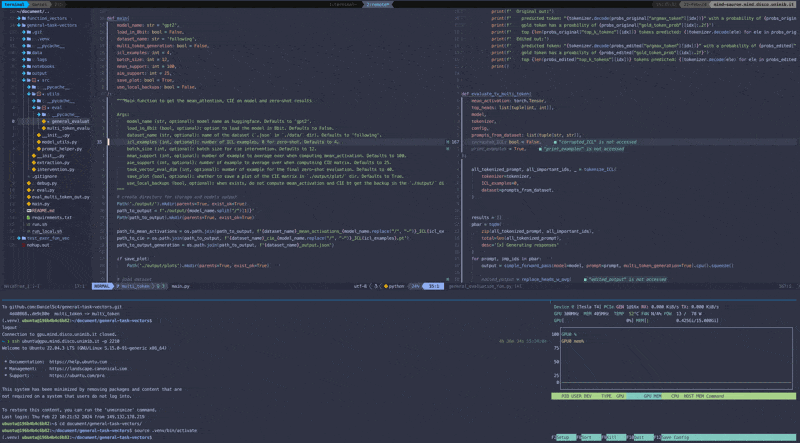This screenshot has height=443, width=800.
Task: Click the def evaluate_tv_multi_token line
Action: coord(496,94)
